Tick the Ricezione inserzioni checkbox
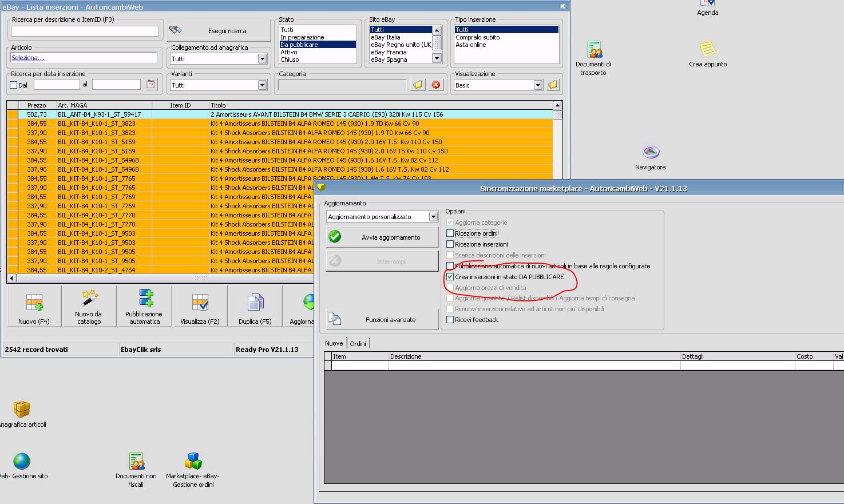Viewport: 844px width, 504px height. click(x=450, y=244)
